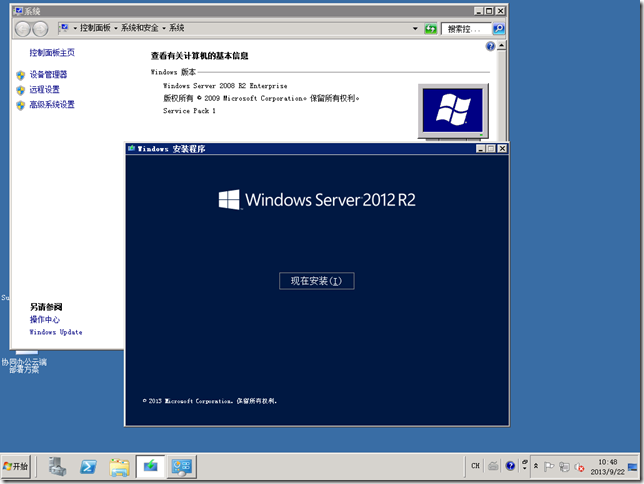Launch PowerShell from the taskbar
This screenshot has height=484, width=644.
[88, 467]
